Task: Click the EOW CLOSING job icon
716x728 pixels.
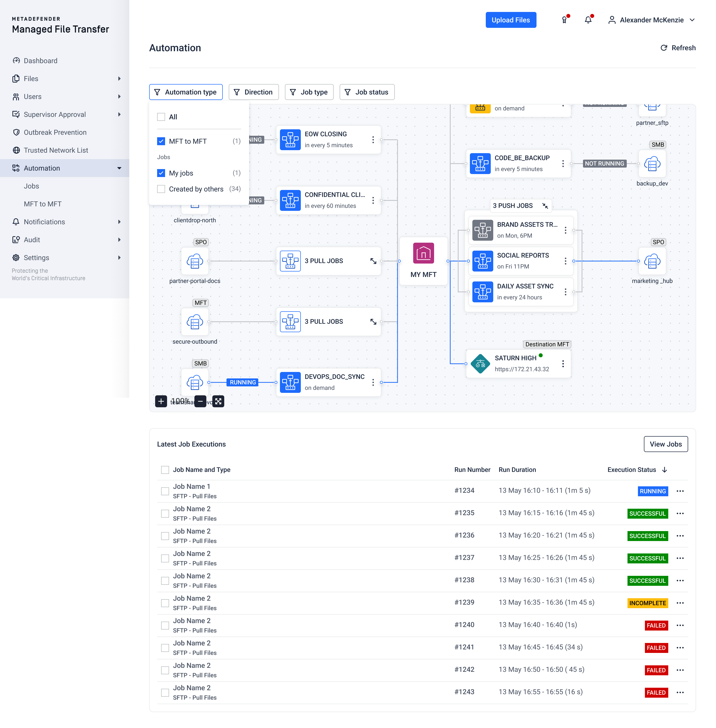Action: click(290, 139)
